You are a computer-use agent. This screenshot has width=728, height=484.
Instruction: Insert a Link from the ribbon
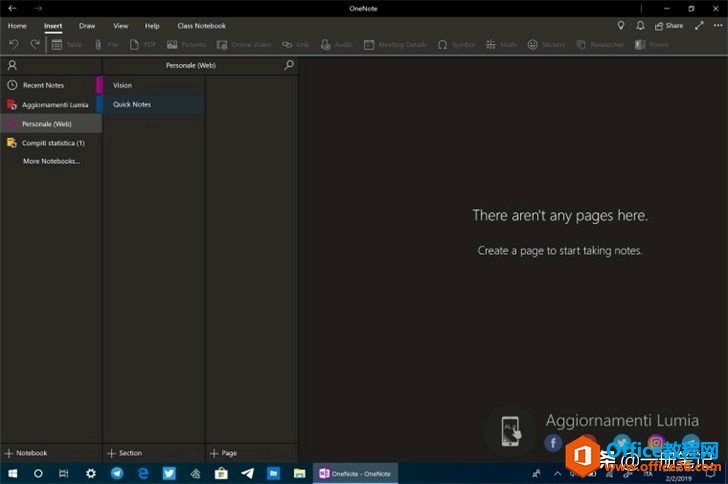[295, 45]
